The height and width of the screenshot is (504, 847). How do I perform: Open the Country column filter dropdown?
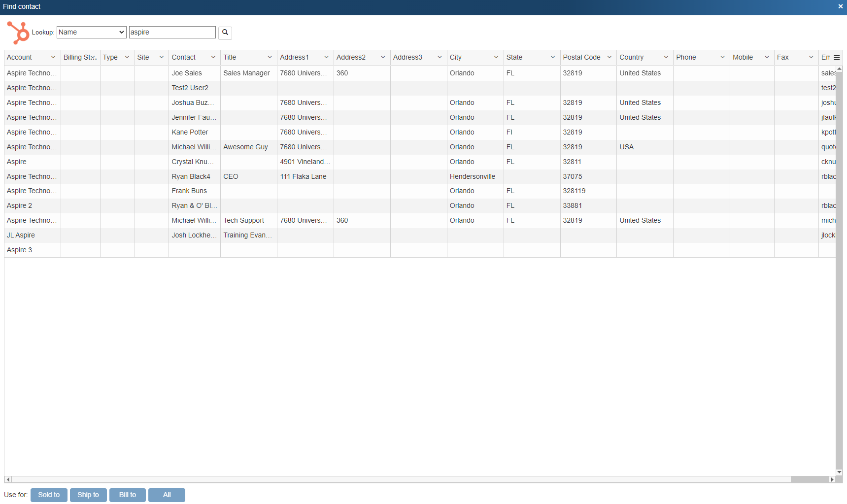tap(666, 57)
